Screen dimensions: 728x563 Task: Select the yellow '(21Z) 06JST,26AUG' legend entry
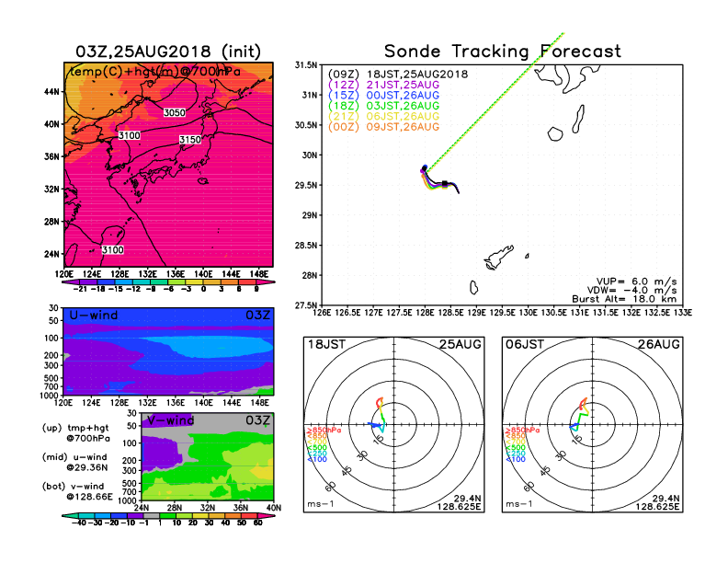pyautogui.click(x=383, y=117)
